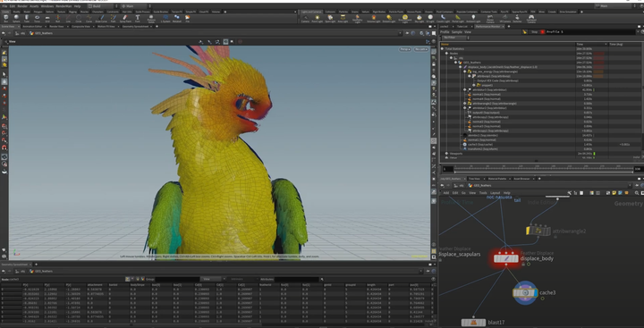Select the Metaball shelf tool
The width and height of the screenshot is (644, 328).
click(x=176, y=18)
